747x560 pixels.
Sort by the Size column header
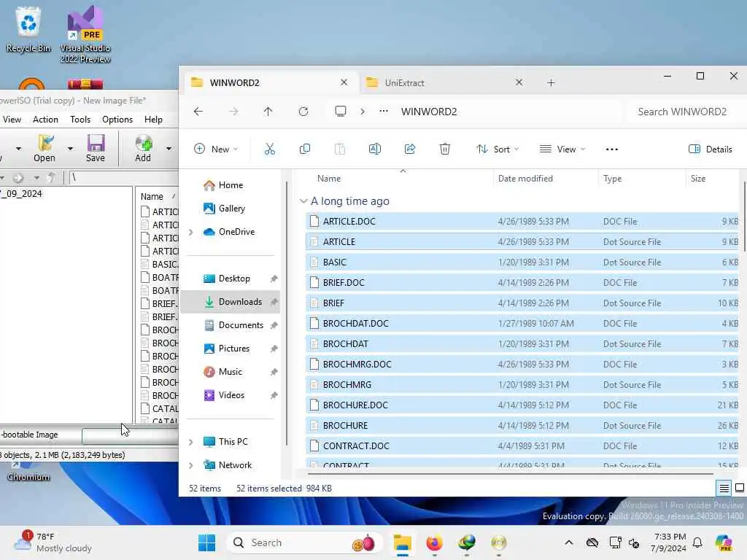(698, 179)
